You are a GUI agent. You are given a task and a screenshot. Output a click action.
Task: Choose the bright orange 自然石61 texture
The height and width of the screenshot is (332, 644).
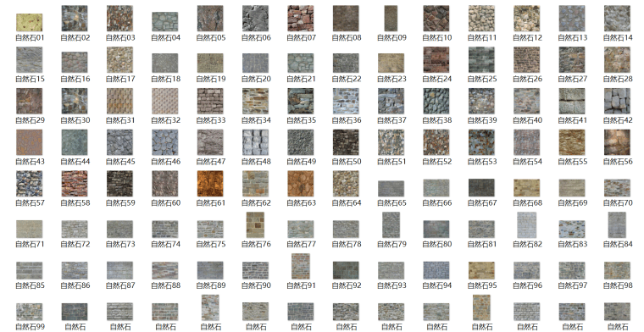coord(210,184)
